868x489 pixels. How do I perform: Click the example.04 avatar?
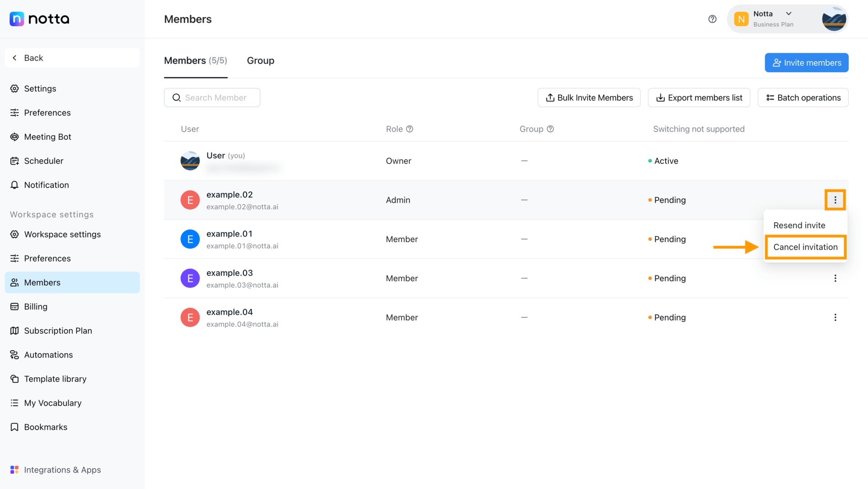pyautogui.click(x=190, y=318)
